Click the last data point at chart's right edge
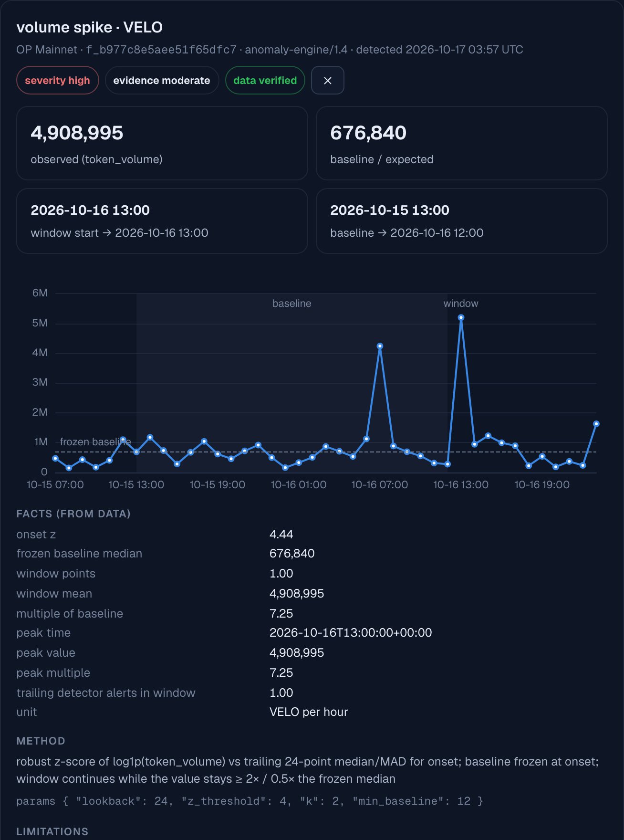The width and height of the screenshot is (624, 840). (596, 424)
